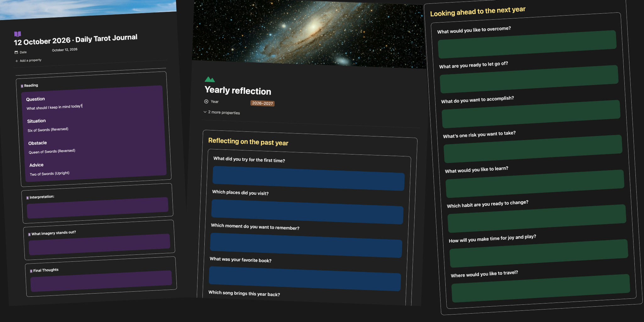The width and height of the screenshot is (644, 322).
Task: Click the What should I keep in mind question text
Action: (54, 107)
